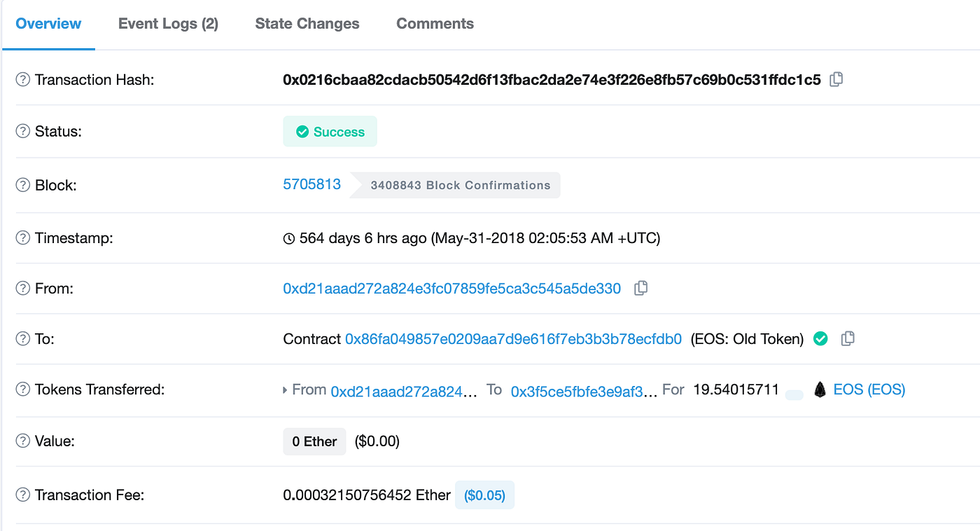Click the checkmark icon in the Success badge
This screenshot has width=980, height=531.
coord(302,132)
